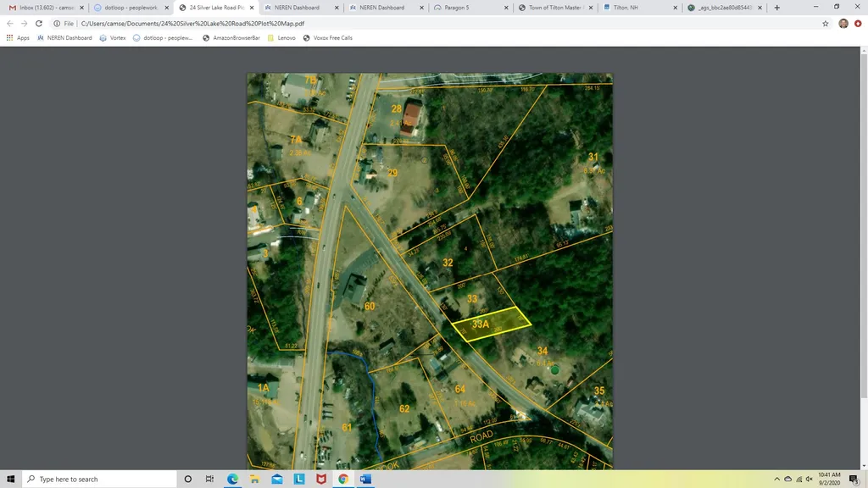Click the scroll-down arrow of the PDF viewer
Image resolution: width=868 pixels, height=488 pixels.
(x=864, y=466)
